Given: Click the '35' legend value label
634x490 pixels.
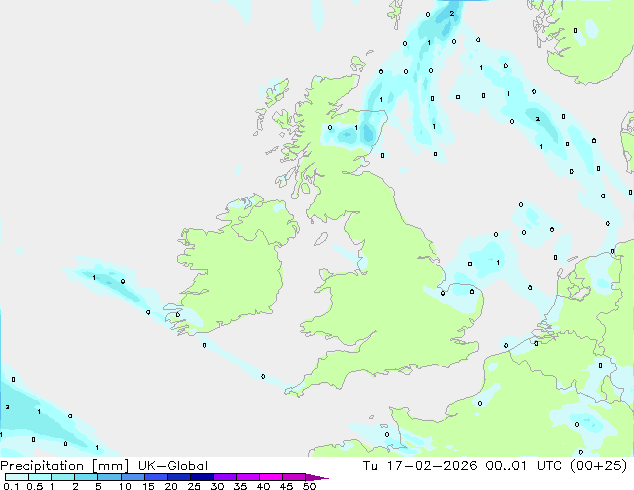Looking at the screenshot, I should point(240,486).
